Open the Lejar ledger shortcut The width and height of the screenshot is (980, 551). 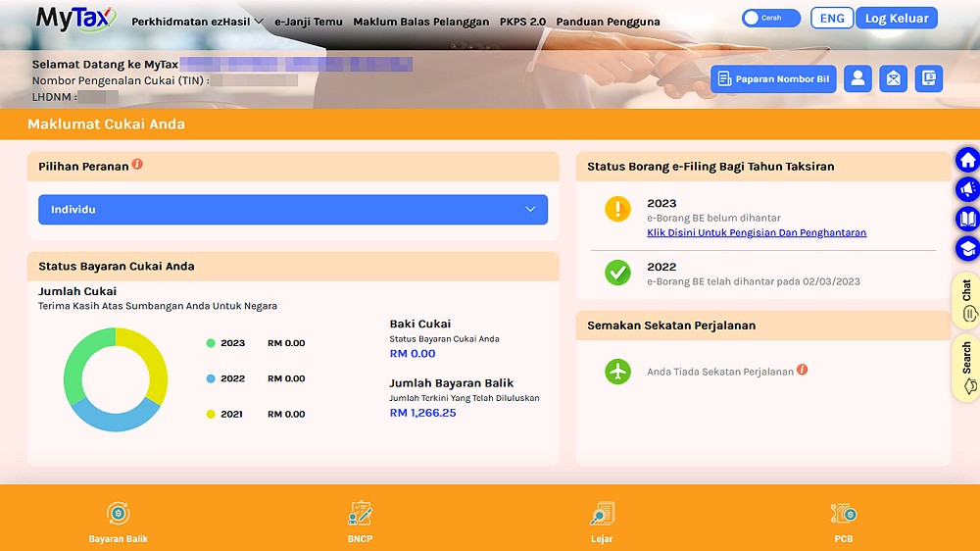click(602, 522)
